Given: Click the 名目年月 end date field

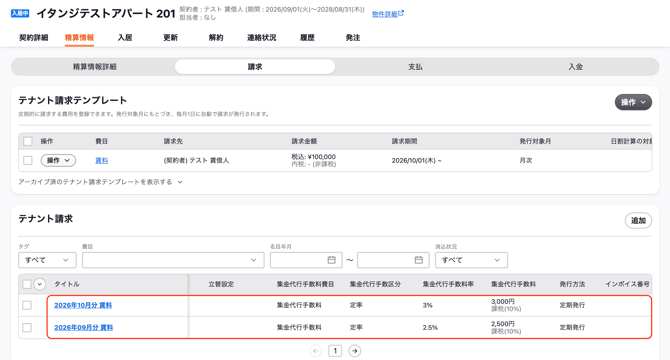Looking at the screenshot, I should (x=393, y=260).
